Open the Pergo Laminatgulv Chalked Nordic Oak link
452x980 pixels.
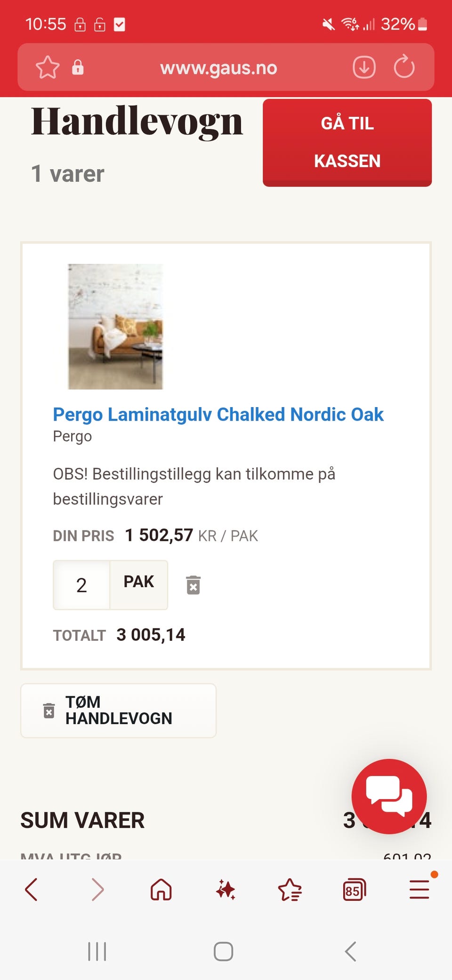[x=218, y=415]
